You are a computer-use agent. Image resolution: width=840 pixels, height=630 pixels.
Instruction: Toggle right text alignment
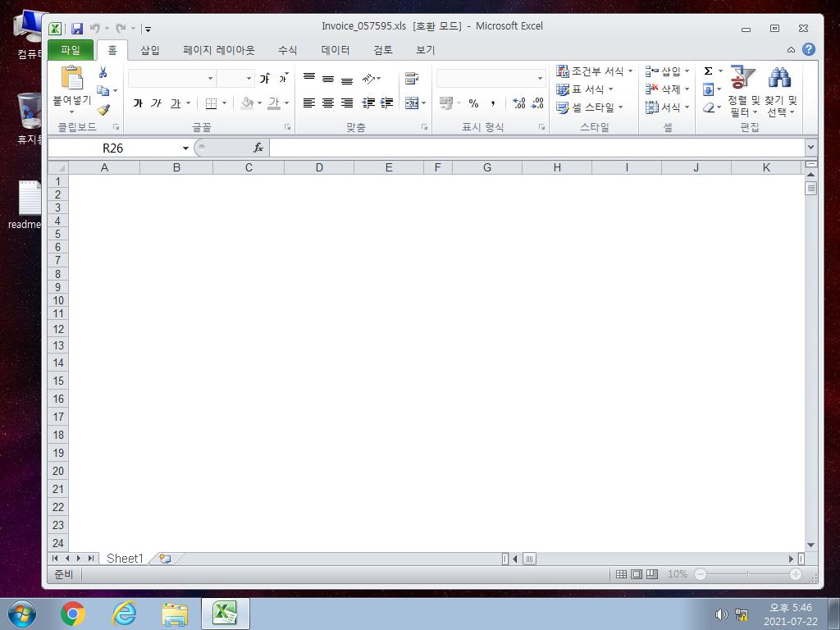coord(347,103)
